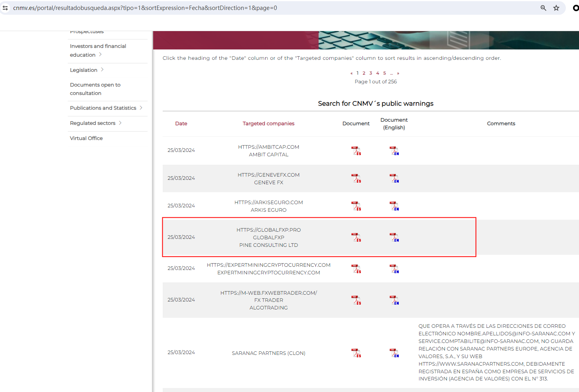Screen dimensions: 579x392
Task: Open English PDF for Ambit Capital warning
Action: (x=394, y=151)
